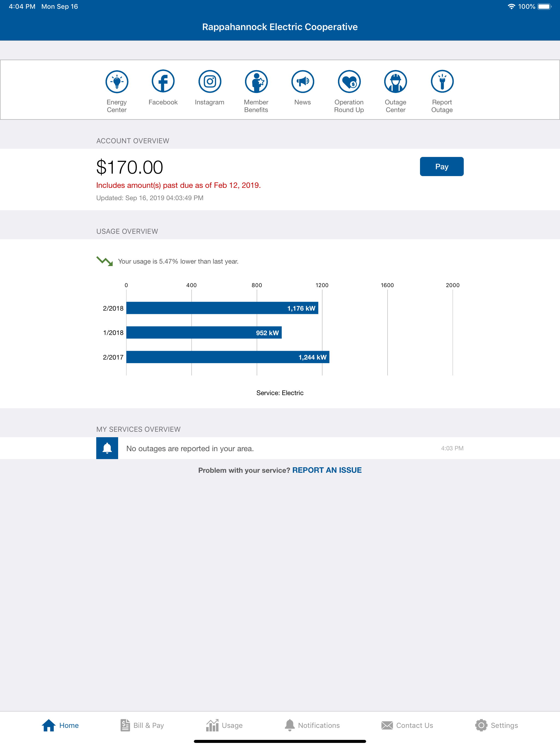The height and width of the screenshot is (747, 560).
Task: Open the Instagram icon
Action: tap(209, 81)
